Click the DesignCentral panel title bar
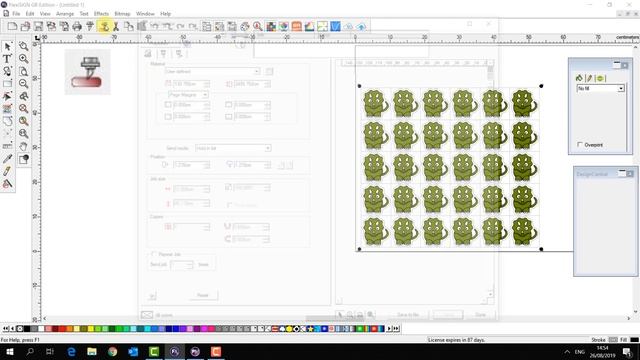640x360 pixels. 605,174
